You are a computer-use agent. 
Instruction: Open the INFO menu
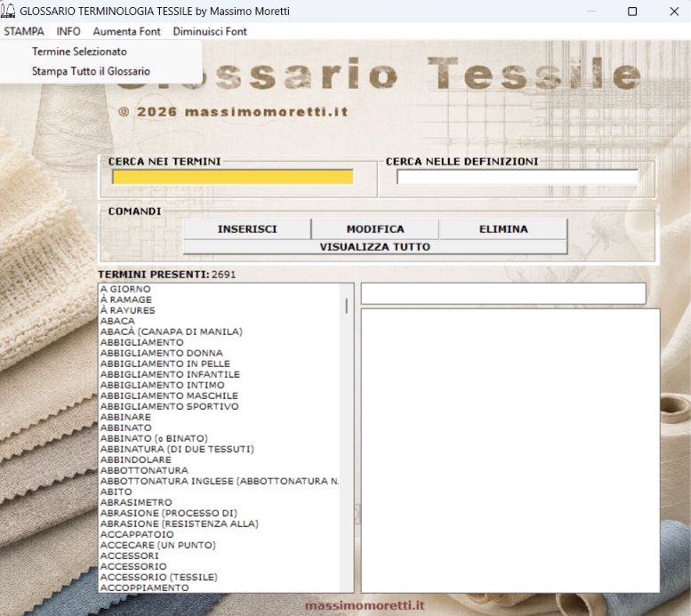click(68, 31)
